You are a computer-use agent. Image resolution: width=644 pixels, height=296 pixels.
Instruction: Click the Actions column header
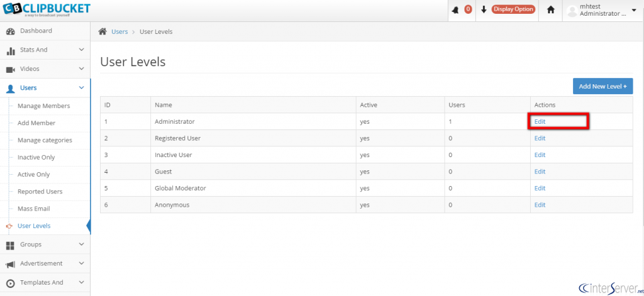pos(582,105)
